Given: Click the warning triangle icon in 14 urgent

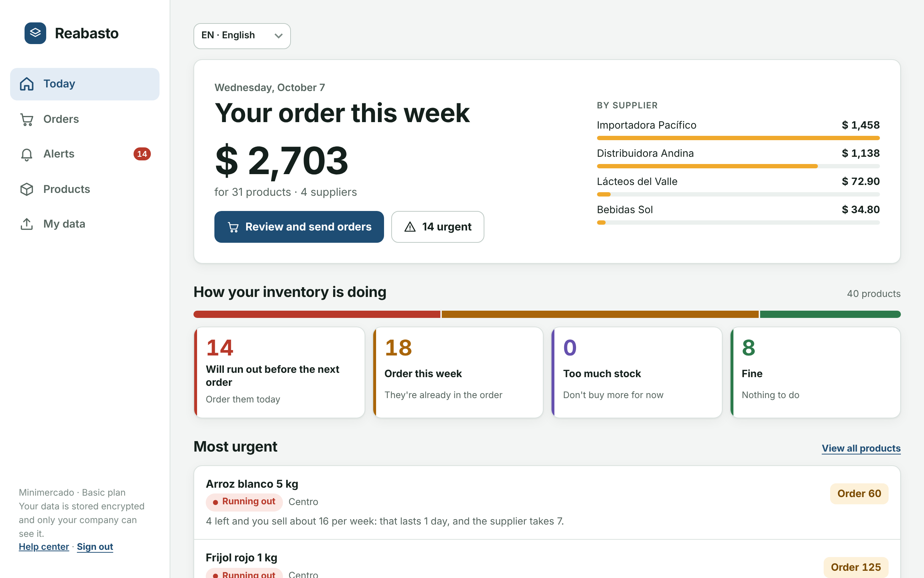Looking at the screenshot, I should [x=410, y=227].
